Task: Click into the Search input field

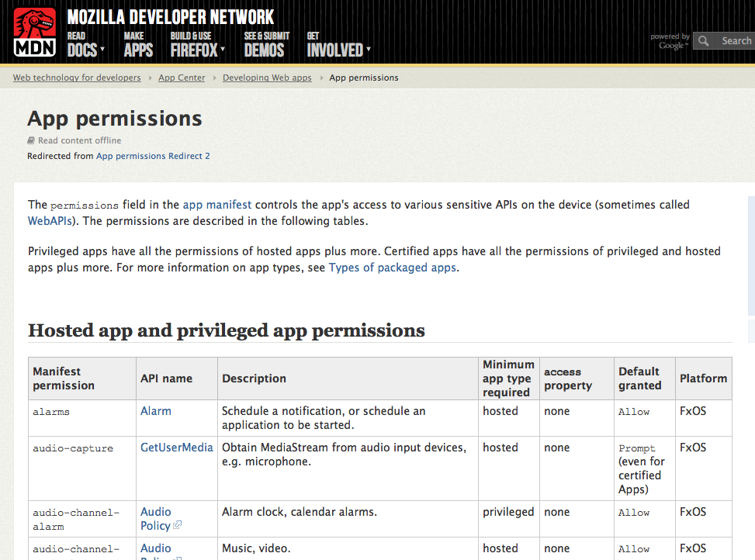Action: pyautogui.click(x=734, y=40)
